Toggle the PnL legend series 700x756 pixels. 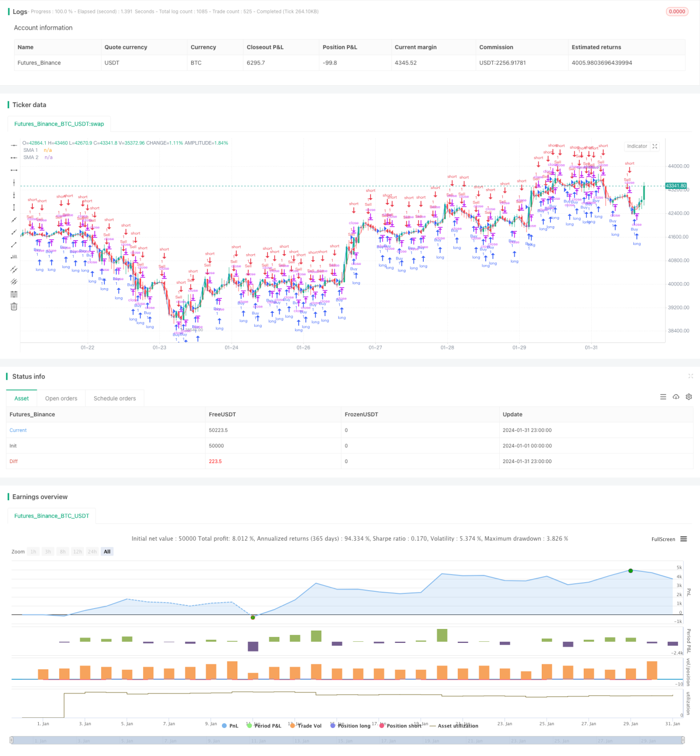point(230,726)
